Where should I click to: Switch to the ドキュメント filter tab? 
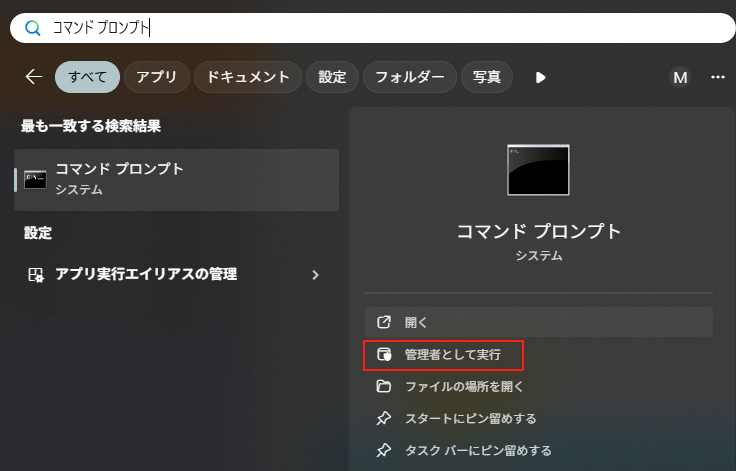[x=248, y=77]
